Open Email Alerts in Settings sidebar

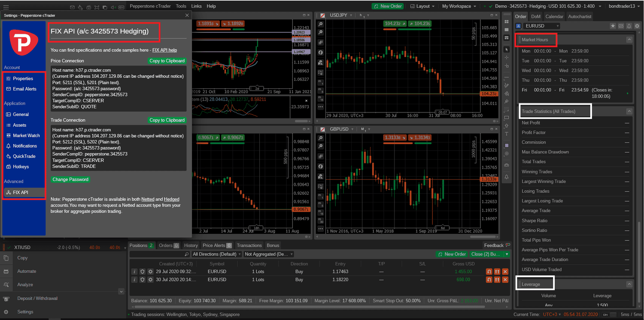24,89
